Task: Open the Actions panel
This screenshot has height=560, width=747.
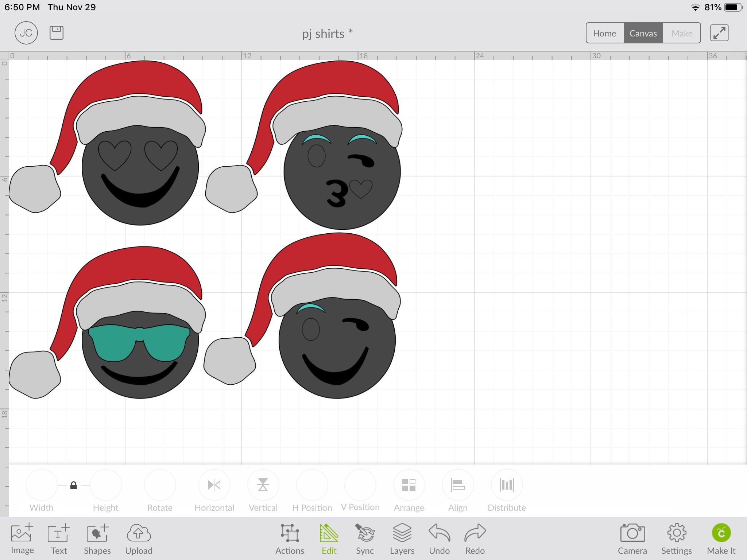Action: pos(290,538)
